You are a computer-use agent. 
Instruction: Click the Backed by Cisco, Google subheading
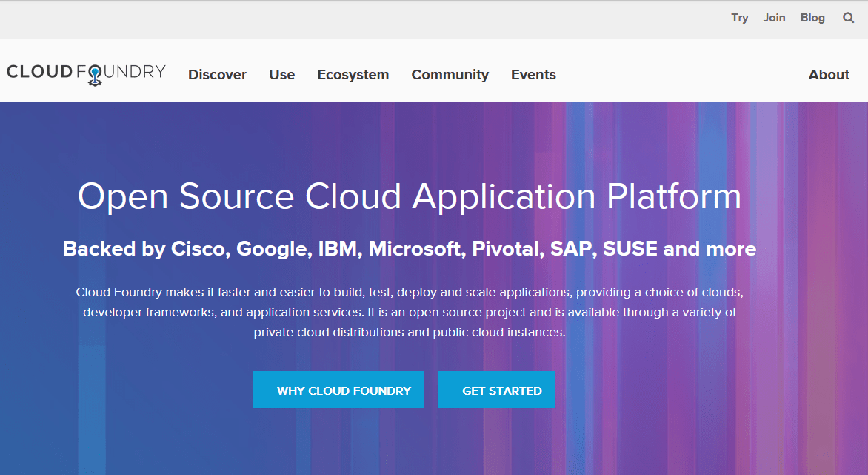pos(409,248)
